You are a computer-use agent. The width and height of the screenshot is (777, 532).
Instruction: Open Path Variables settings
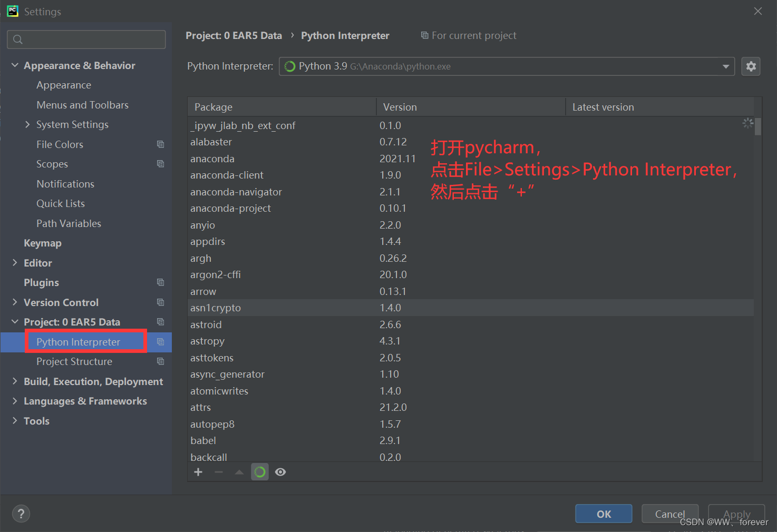click(x=69, y=223)
